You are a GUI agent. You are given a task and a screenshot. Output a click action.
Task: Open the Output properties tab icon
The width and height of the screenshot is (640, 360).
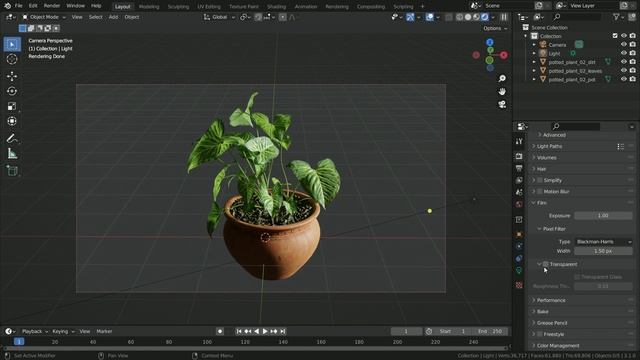click(519, 168)
